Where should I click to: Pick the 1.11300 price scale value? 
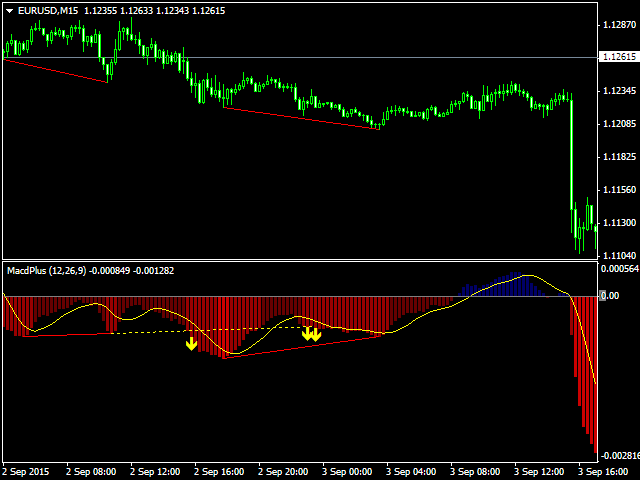[x=619, y=223]
